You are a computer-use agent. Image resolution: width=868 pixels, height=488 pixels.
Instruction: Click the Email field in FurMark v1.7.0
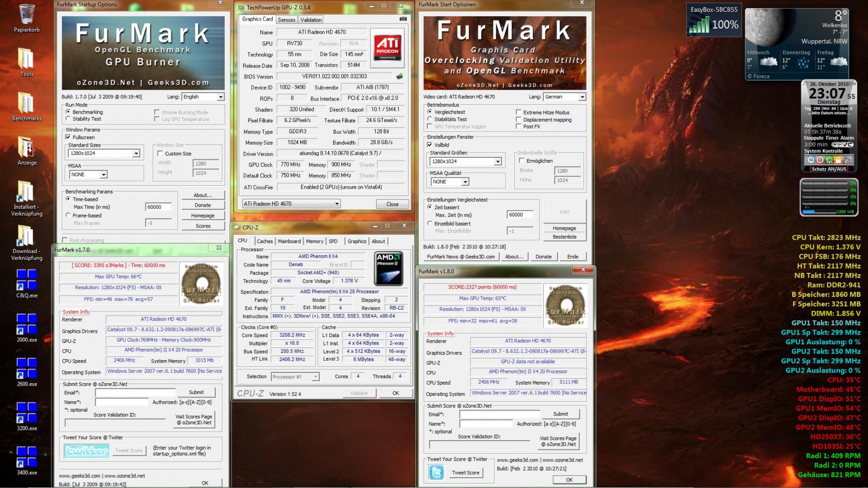(135, 392)
